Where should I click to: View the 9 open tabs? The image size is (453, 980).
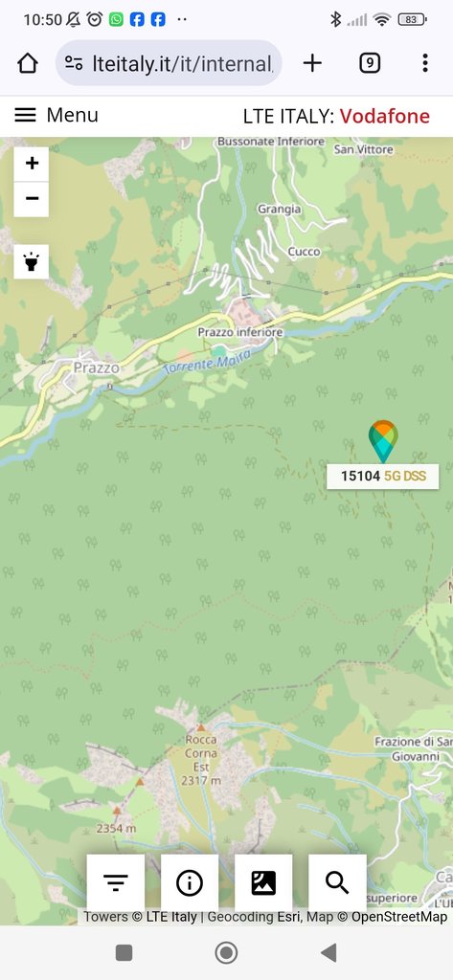[x=370, y=63]
